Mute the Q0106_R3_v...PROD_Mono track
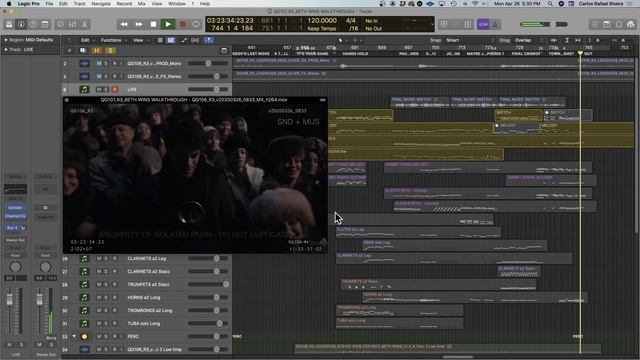Image resolution: width=640 pixels, height=360 pixels. (99, 64)
